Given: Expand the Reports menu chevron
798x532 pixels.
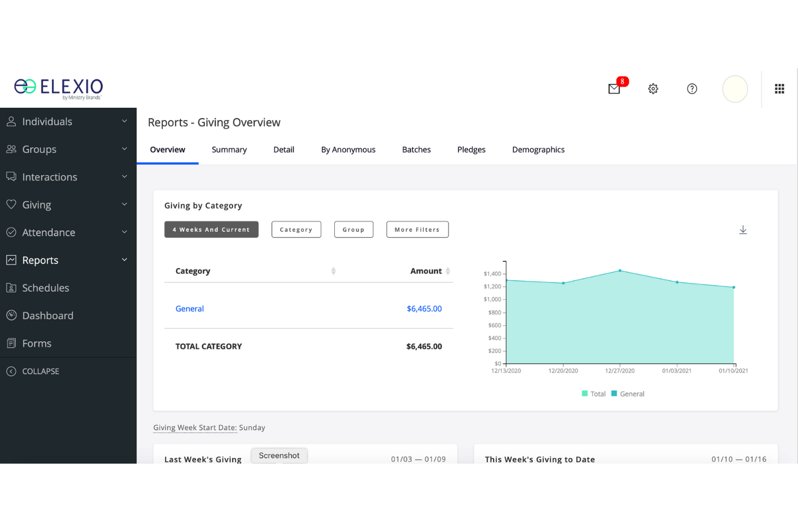Looking at the screenshot, I should (125, 260).
